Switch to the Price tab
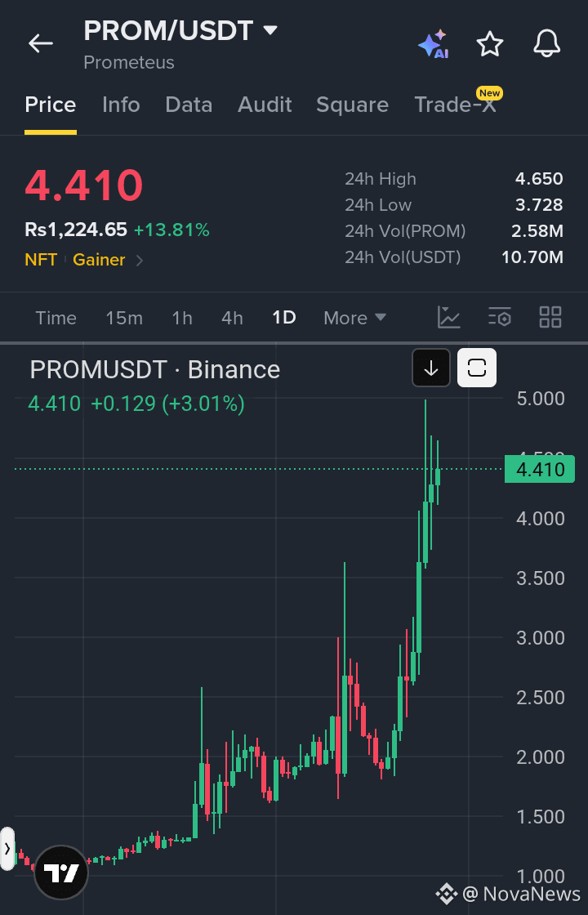The height and width of the screenshot is (915, 588). pos(50,105)
